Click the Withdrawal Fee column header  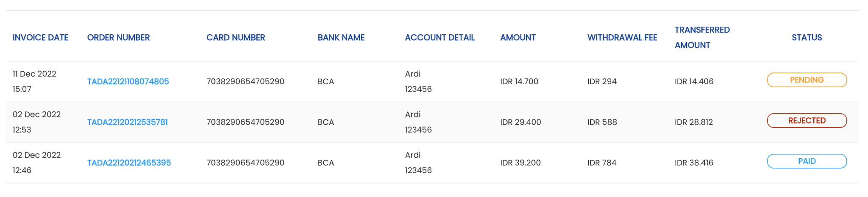(622, 38)
